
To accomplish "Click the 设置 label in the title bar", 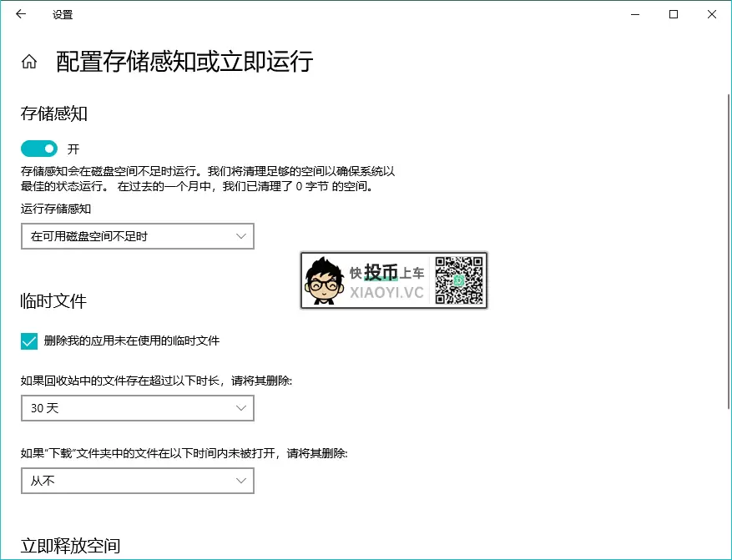I will point(63,14).
